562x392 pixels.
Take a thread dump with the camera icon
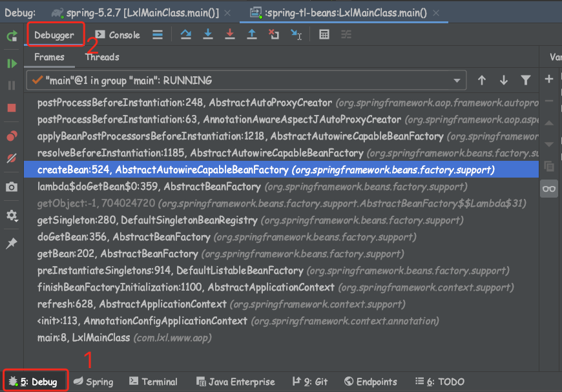coord(12,187)
